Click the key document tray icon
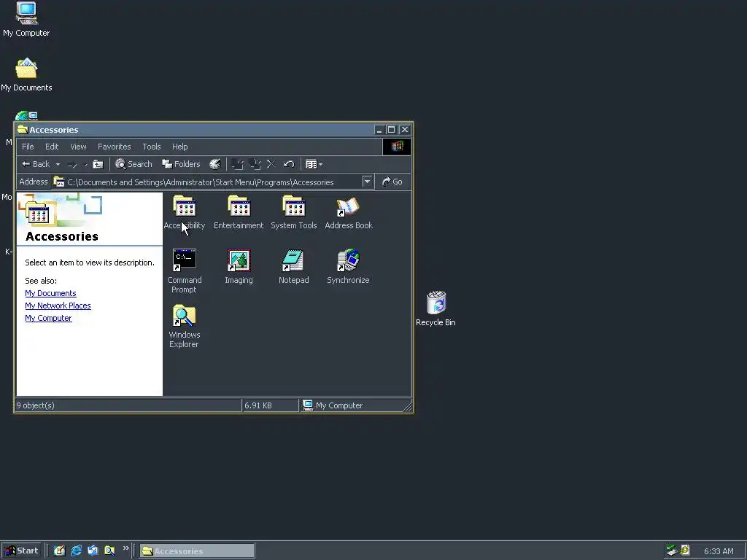This screenshot has height=560, width=747. (685, 551)
